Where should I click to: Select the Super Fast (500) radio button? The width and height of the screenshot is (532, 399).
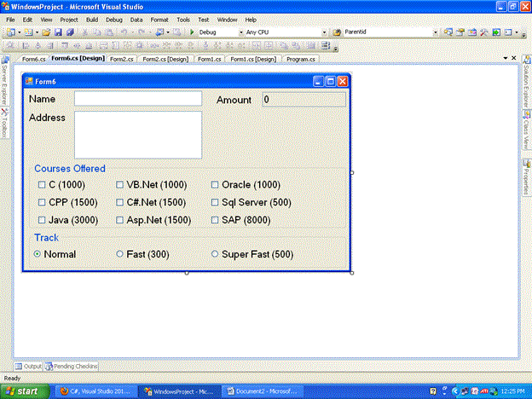215,254
